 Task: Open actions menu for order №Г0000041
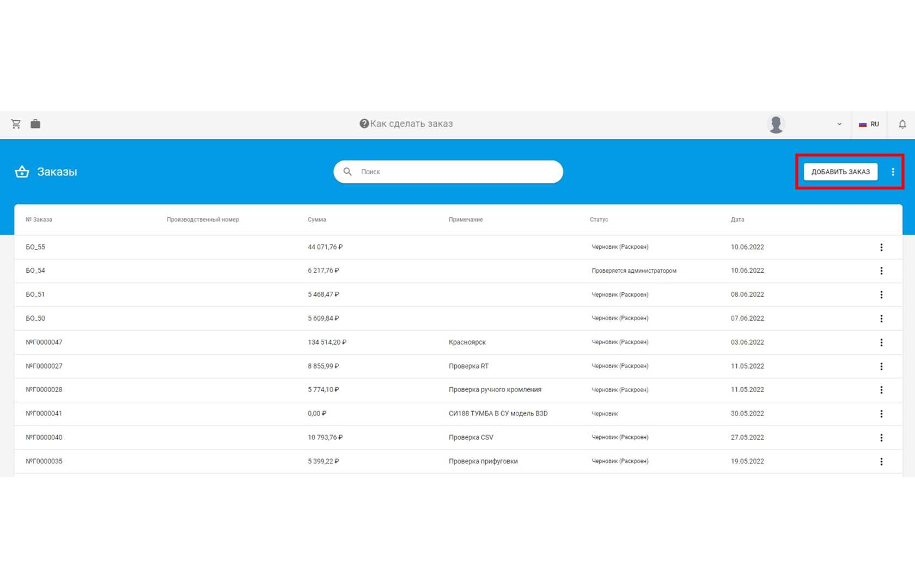click(881, 414)
